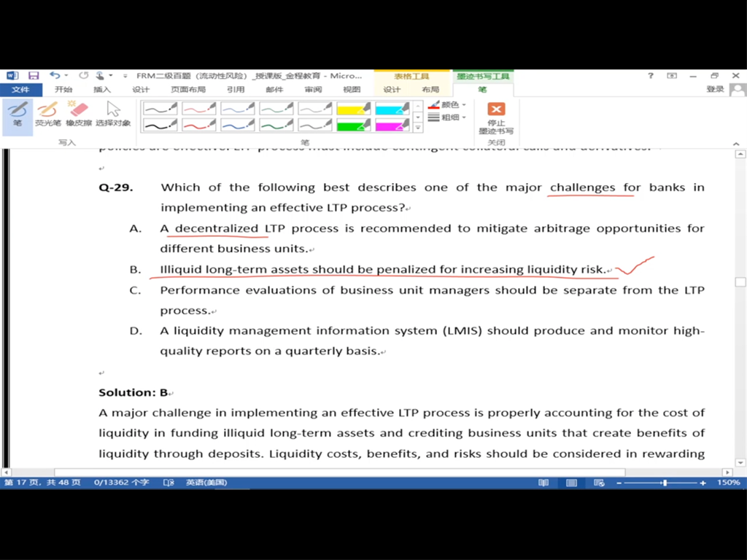
Task: Open the Touch/Mouse mode dropdown arrow
Action: coord(111,76)
